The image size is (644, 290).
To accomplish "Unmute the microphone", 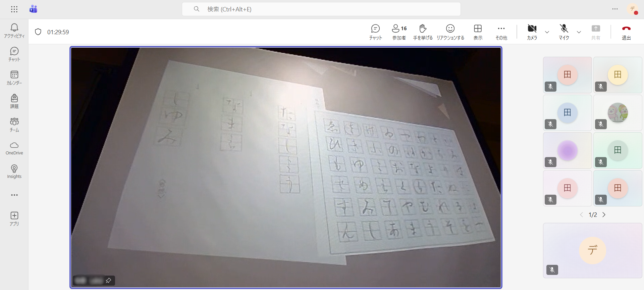I will 564,32.
